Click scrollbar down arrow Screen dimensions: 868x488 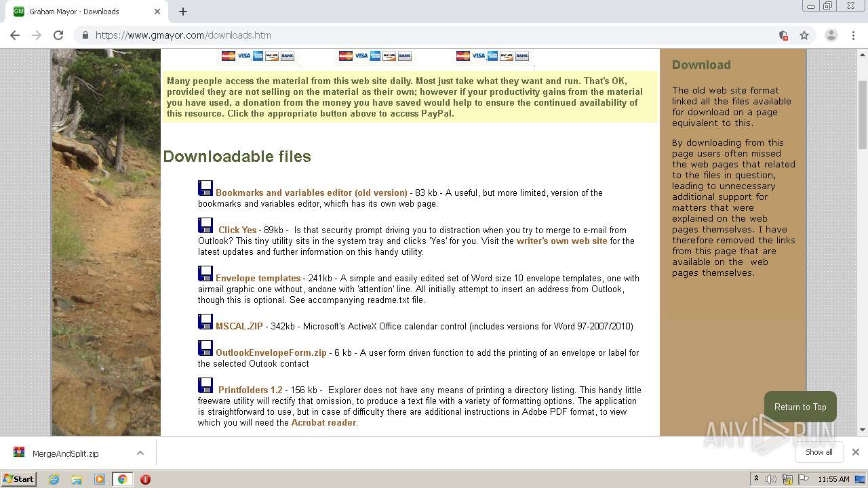[863, 429]
